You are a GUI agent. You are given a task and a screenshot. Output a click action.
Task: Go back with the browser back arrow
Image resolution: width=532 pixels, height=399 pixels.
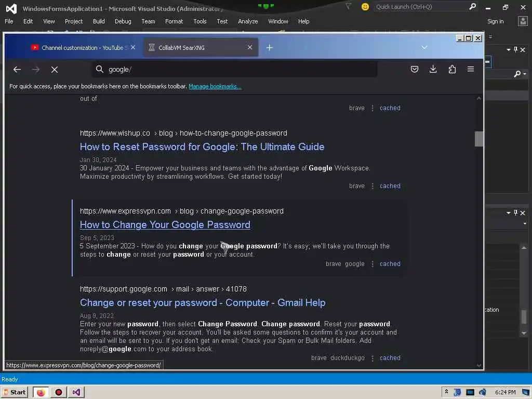(17, 70)
